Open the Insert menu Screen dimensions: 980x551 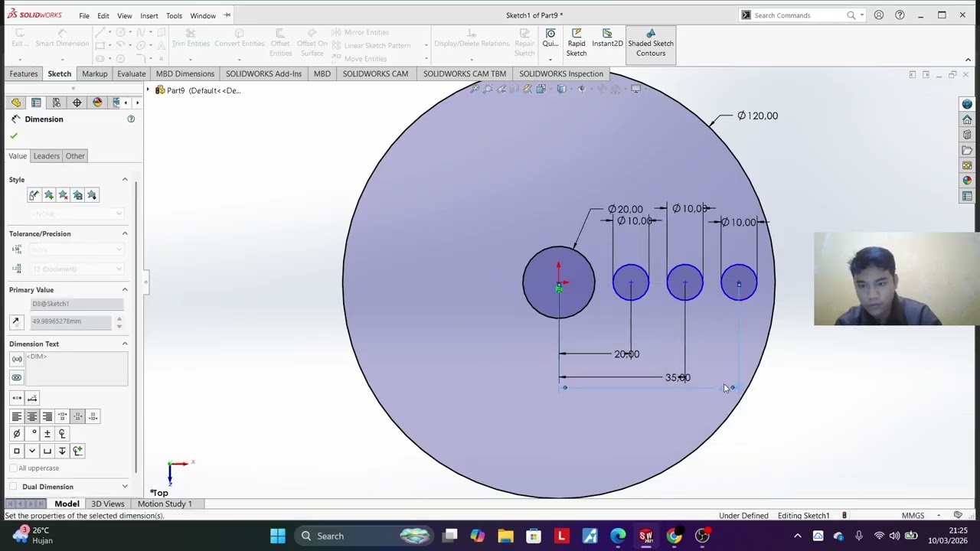pos(149,15)
